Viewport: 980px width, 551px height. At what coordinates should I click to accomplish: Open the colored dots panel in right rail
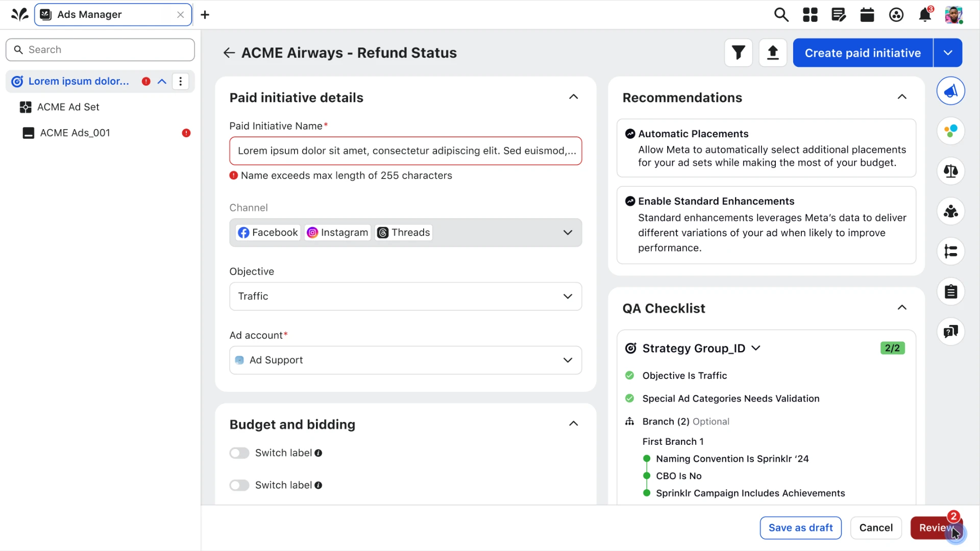950,131
